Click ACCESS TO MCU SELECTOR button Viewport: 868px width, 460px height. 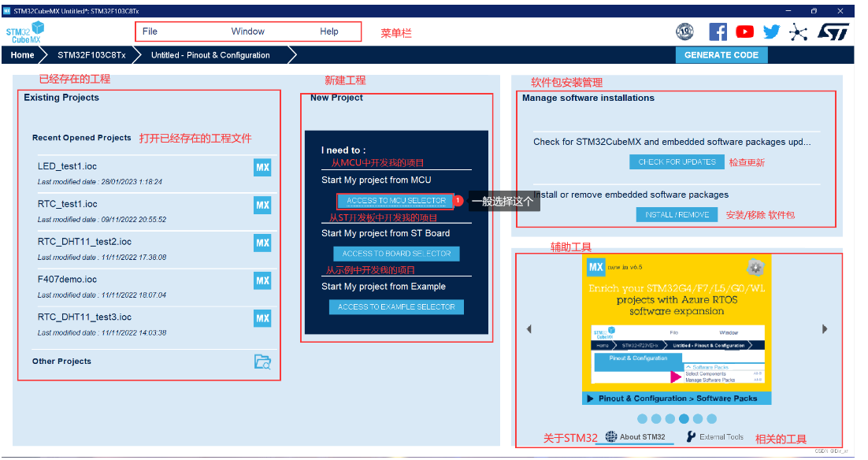[x=396, y=200]
